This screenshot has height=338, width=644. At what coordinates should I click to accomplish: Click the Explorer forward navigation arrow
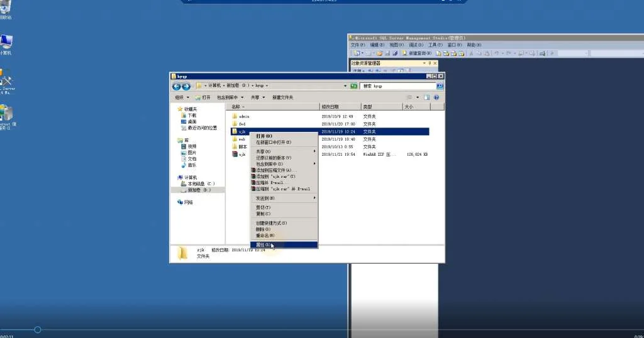[186, 86]
